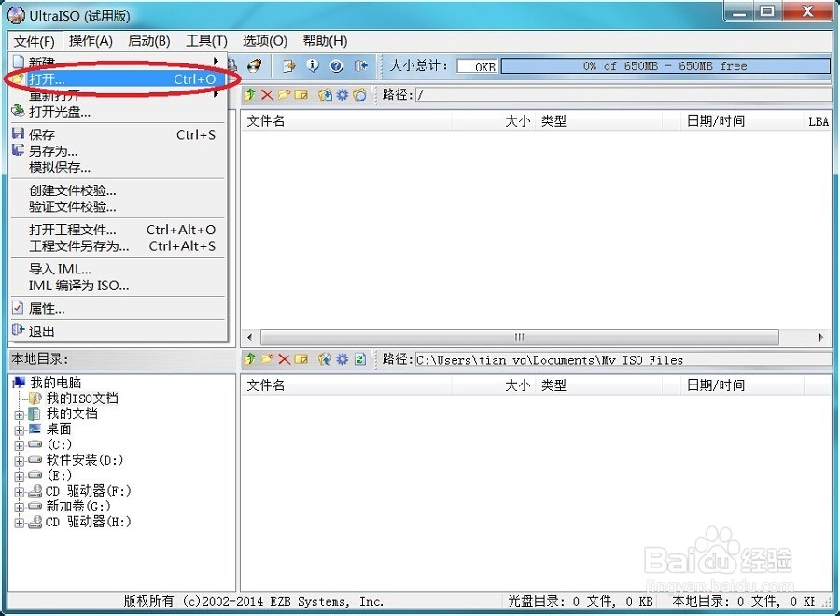Expand the CD 驱动器(H:) node
The height and width of the screenshot is (616, 840).
pos(20,523)
